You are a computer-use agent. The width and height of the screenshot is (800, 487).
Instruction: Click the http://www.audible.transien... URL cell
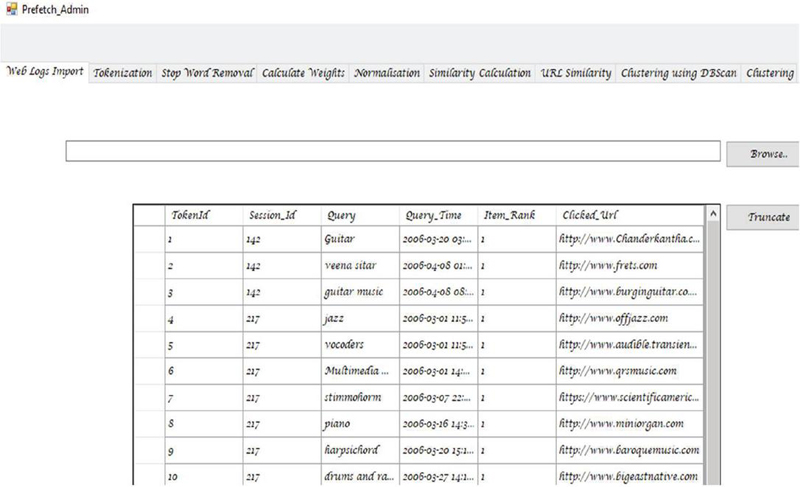(630, 345)
